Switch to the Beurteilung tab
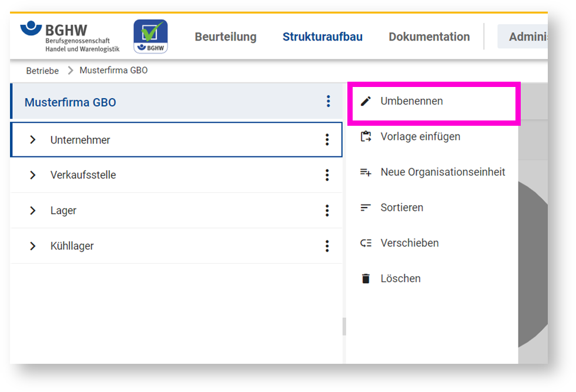The width and height of the screenshot is (576, 392). 226,36
